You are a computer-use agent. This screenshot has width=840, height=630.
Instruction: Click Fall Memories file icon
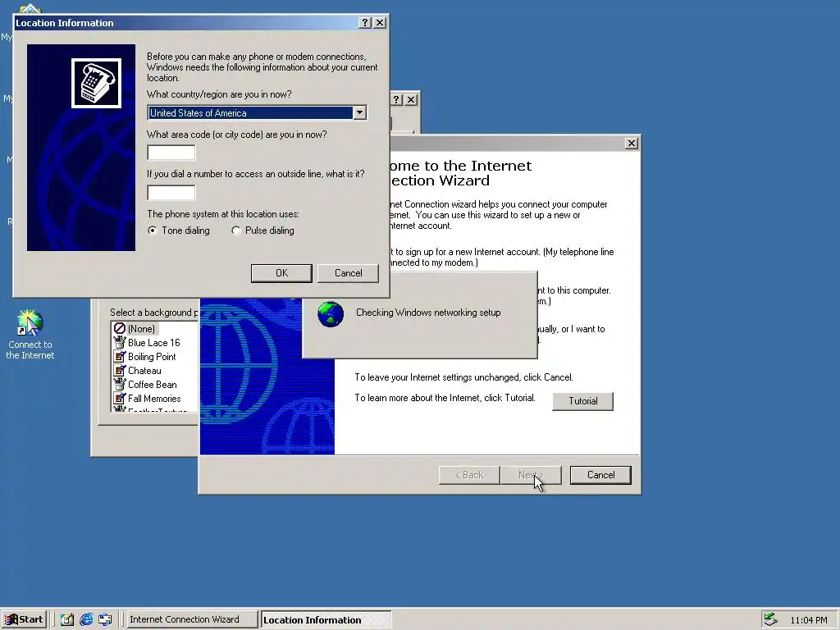(120, 398)
